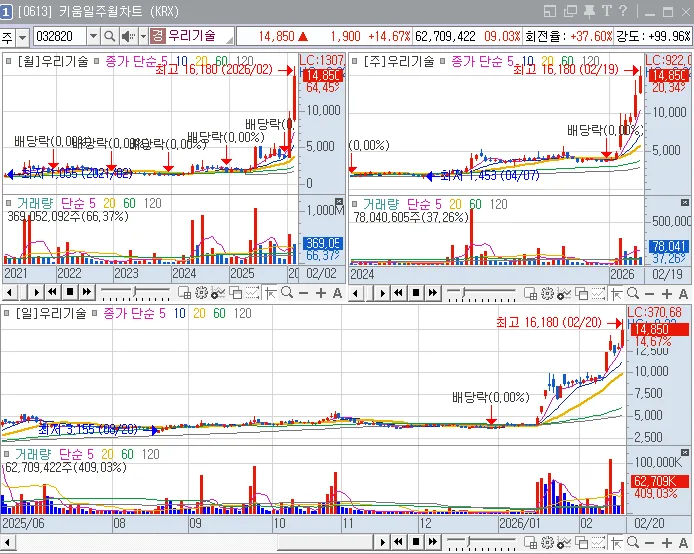Click the crosshair cursor icon in daily toolbar
Image resolution: width=694 pixels, height=554 pixels.
[617, 542]
